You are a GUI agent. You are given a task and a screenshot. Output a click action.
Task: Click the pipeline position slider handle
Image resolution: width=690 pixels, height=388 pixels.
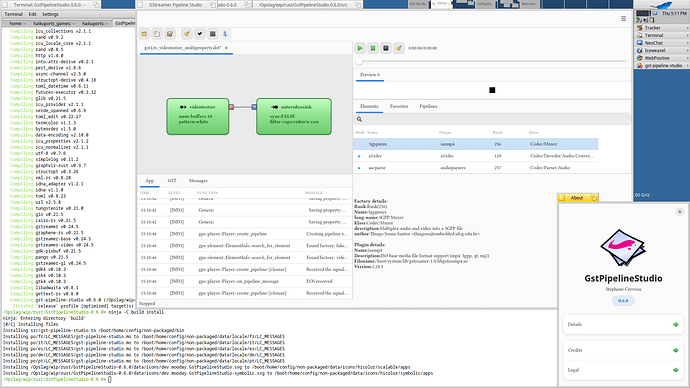click(x=359, y=61)
